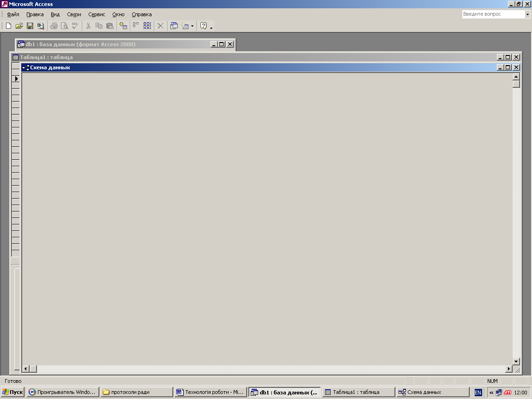
Task: Click the 12:00 tray clock
Action: click(520, 393)
